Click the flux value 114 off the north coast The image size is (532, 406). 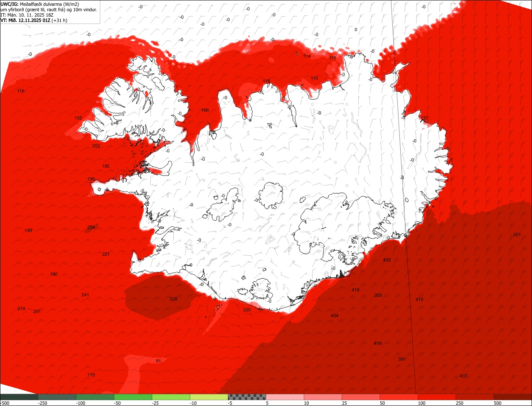pos(307,56)
